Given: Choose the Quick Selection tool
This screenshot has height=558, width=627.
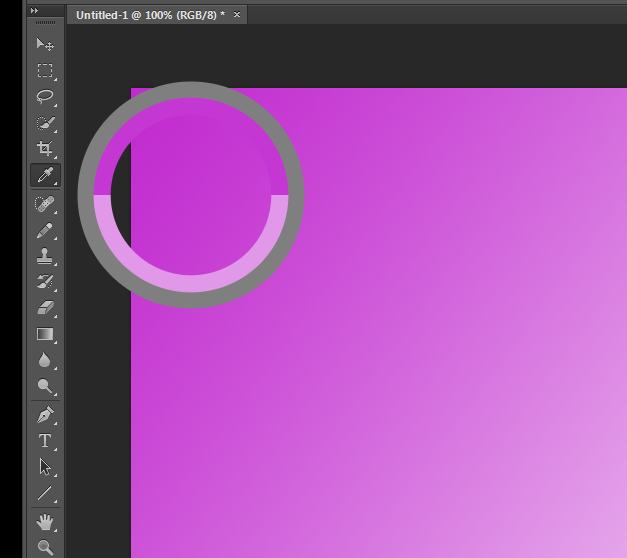Looking at the screenshot, I should (45, 124).
